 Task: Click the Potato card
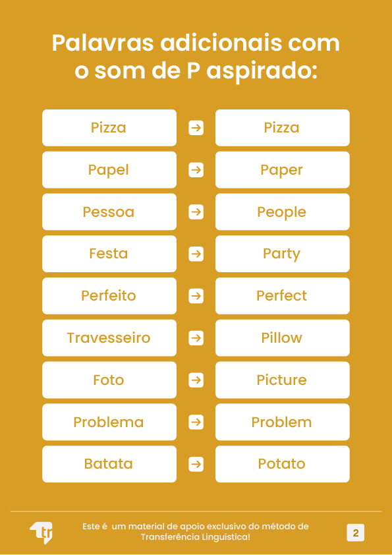[x=283, y=464]
